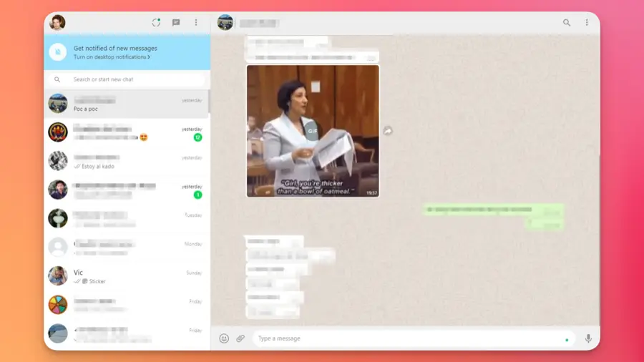Click the Get notified of new messages banner
The width and height of the screenshot is (644, 362).
click(127, 52)
